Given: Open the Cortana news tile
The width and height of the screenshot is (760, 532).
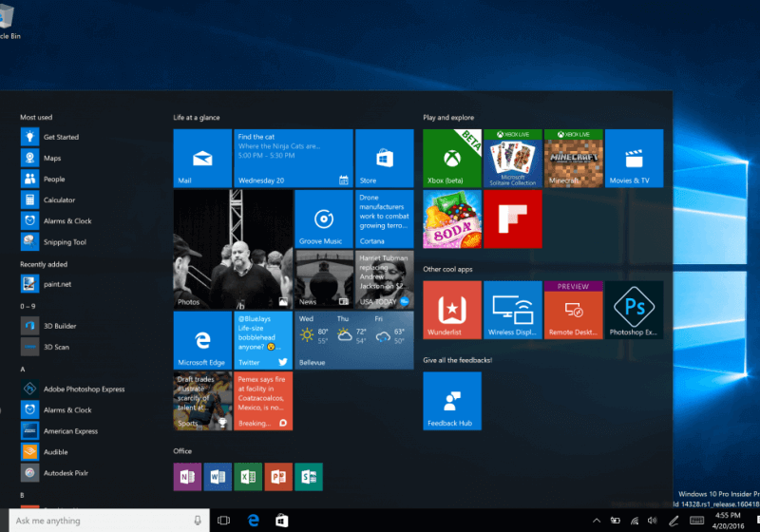Looking at the screenshot, I should (x=385, y=219).
